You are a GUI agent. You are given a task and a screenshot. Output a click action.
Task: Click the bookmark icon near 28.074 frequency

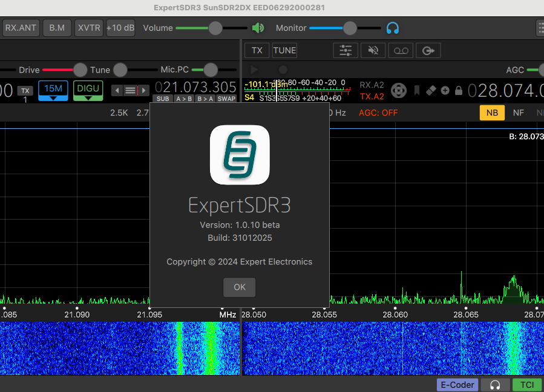417,91
